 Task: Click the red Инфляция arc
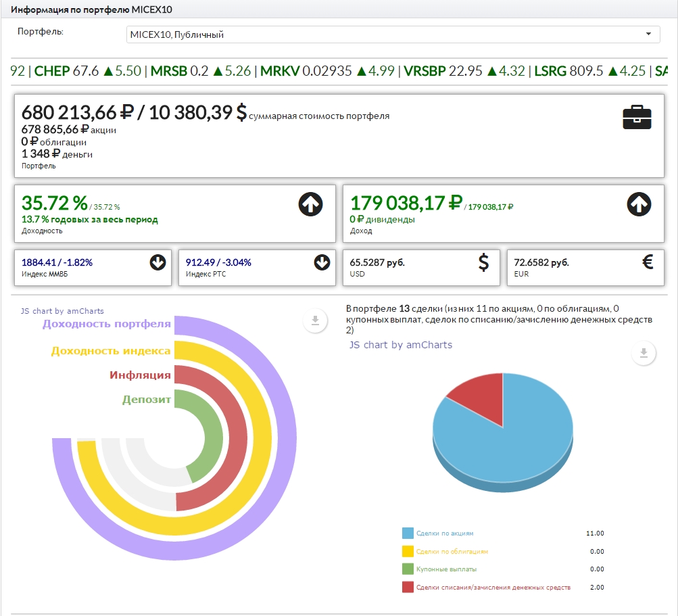pos(238,437)
